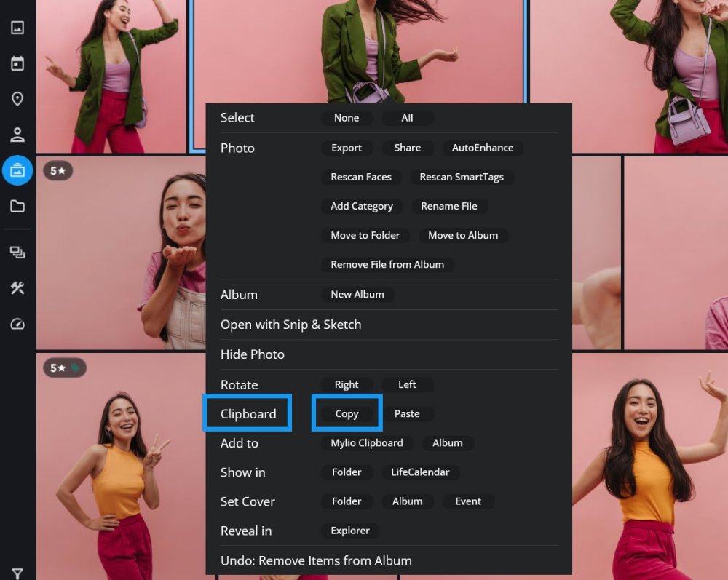
Task: Click the Clipboard row label
Action: point(248,414)
